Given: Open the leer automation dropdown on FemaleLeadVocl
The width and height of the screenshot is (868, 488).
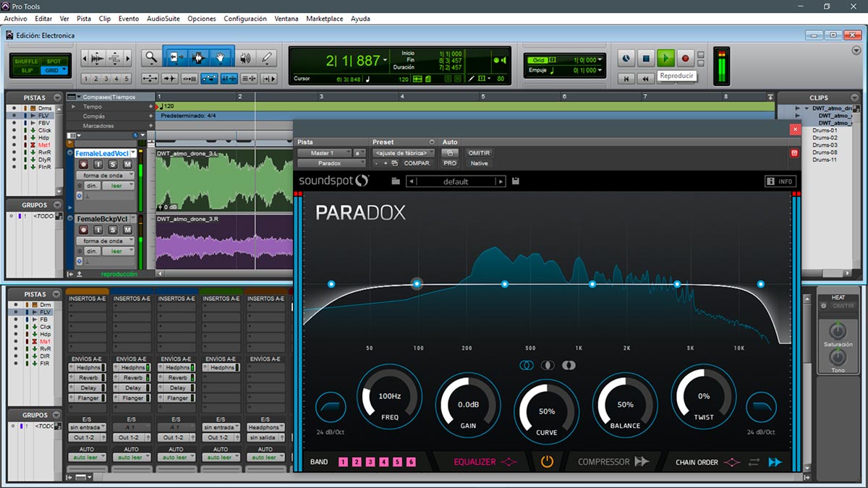Looking at the screenshot, I should [118, 186].
